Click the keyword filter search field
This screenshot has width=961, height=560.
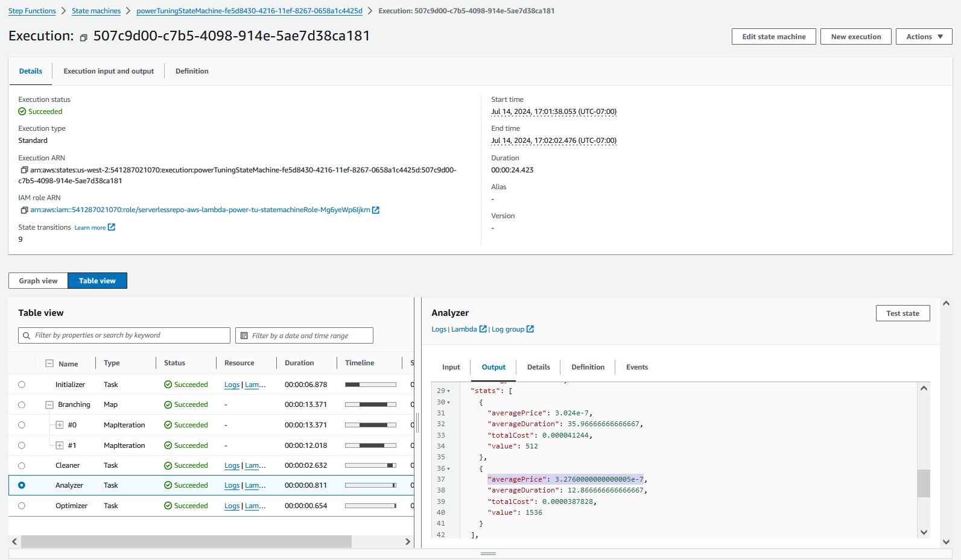tap(130, 336)
